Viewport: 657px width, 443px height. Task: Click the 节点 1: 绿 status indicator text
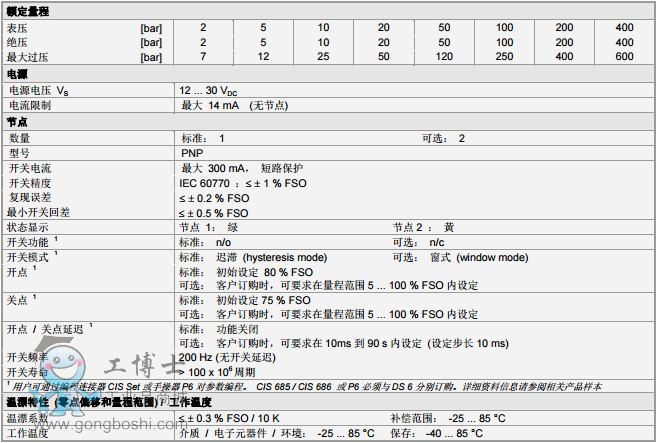pyautogui.click(x=209, y=227)
